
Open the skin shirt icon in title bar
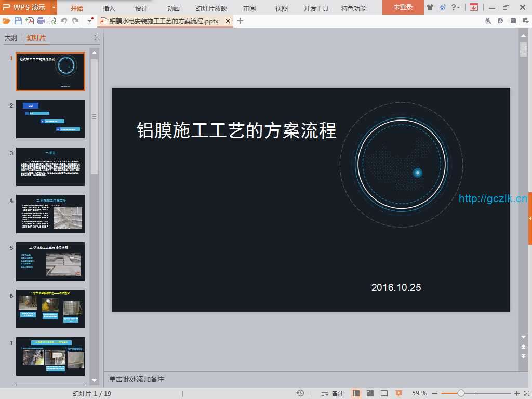point(430,7)
